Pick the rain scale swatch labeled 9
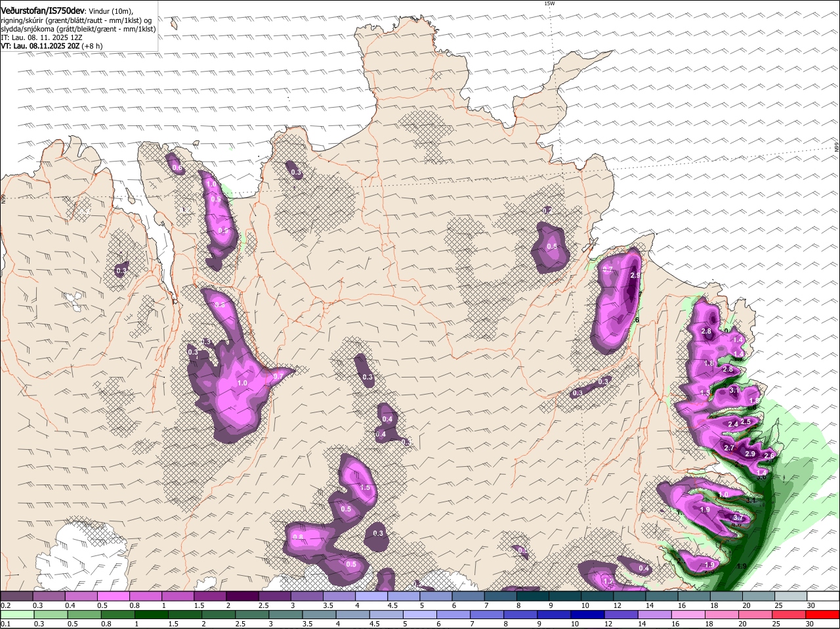The image size is (840, 629). [554, 615]
